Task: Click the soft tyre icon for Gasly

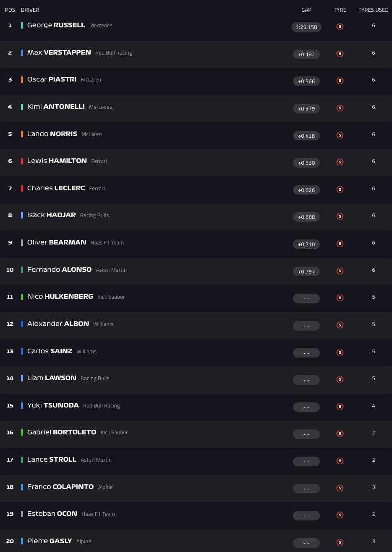Action: 340,542
